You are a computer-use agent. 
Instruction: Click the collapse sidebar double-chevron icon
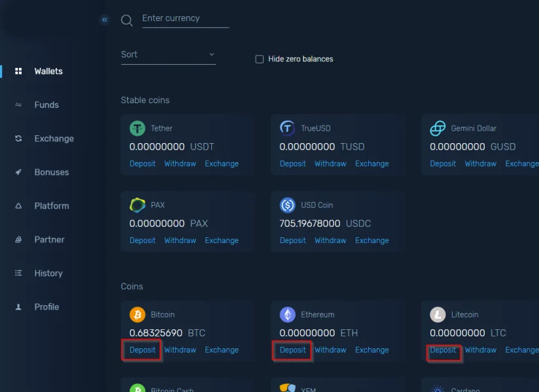pyautogui.click(x=105, y=20)
